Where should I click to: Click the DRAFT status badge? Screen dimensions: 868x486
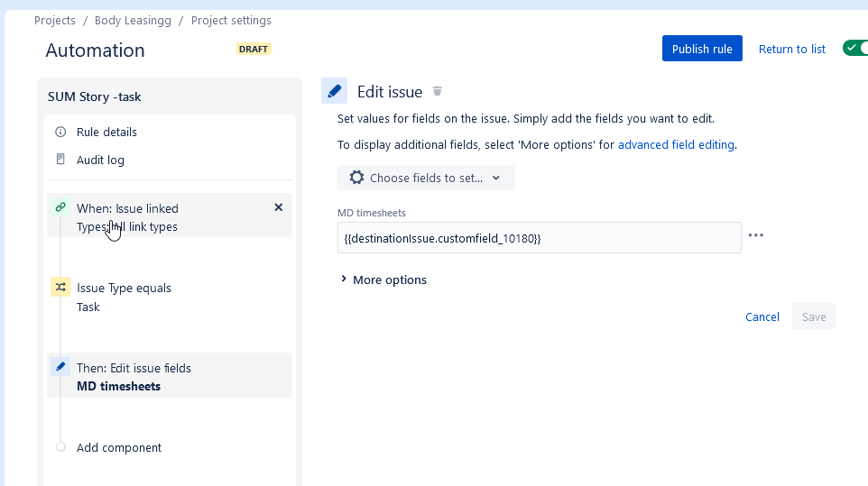tap(254, 50)
